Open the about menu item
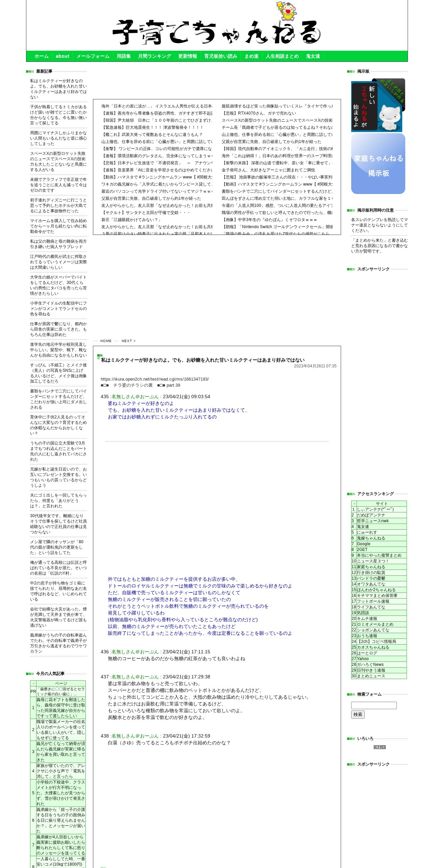 (63, 56)
